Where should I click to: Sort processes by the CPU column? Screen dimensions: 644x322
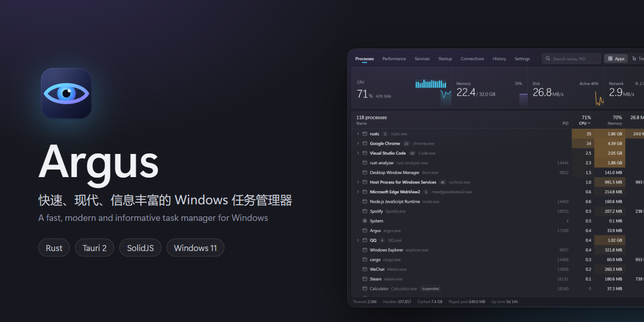[x=585, y=123]
